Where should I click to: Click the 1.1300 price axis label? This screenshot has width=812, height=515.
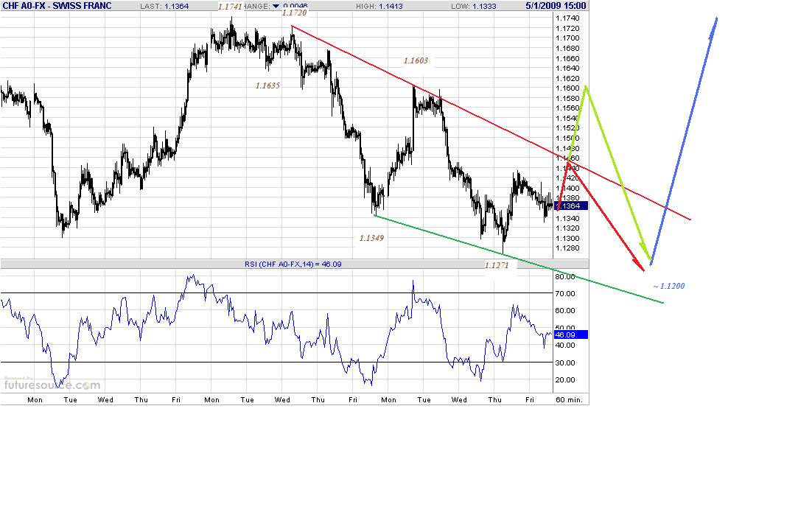click(x=567, y=239)
